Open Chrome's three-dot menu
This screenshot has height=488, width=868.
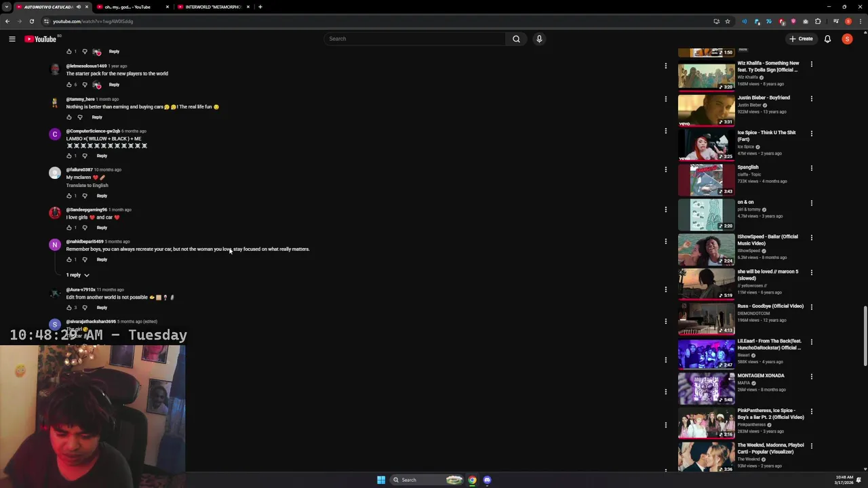click(862, 21)
